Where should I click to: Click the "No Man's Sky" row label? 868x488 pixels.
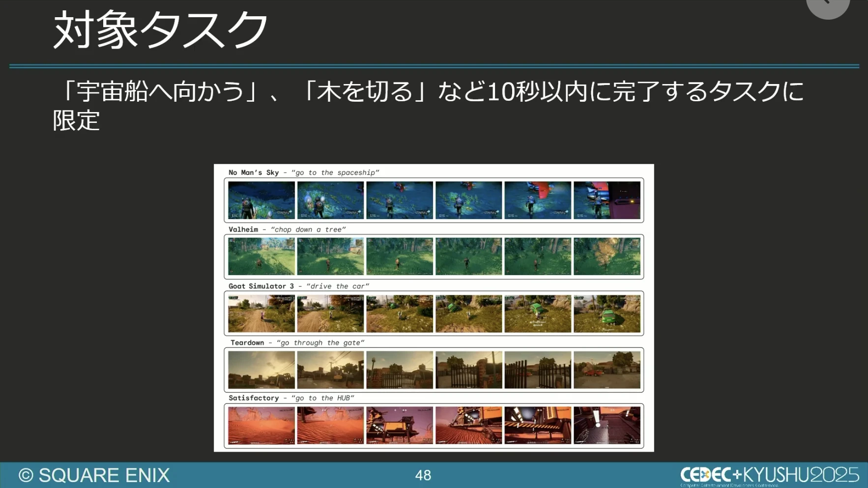pos(303,172)
